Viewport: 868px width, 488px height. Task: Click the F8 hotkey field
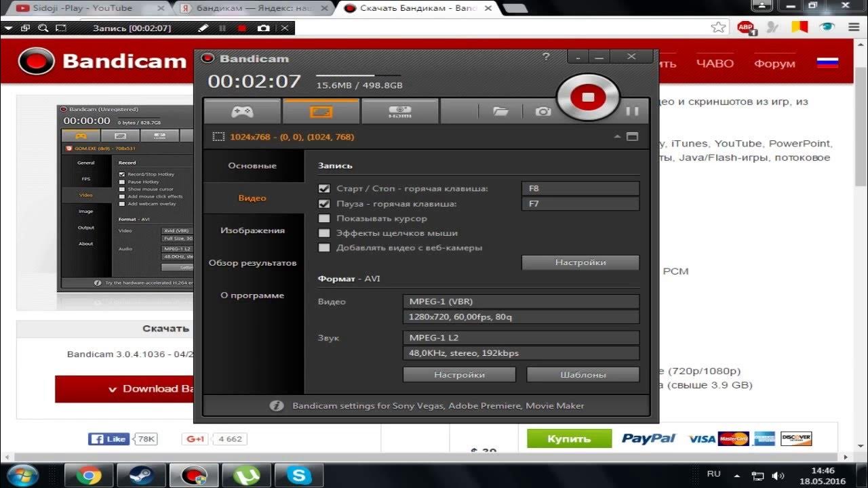(x=580, y=188)
